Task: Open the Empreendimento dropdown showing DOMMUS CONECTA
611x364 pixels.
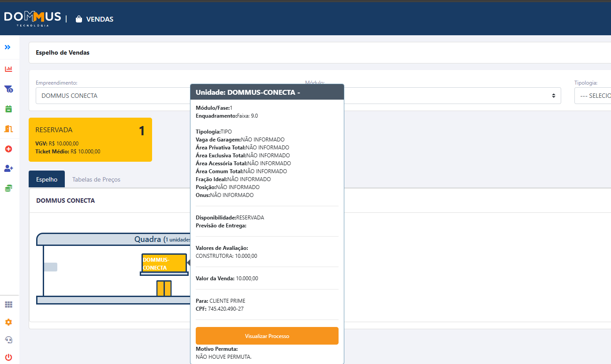Action: (112, 96)
